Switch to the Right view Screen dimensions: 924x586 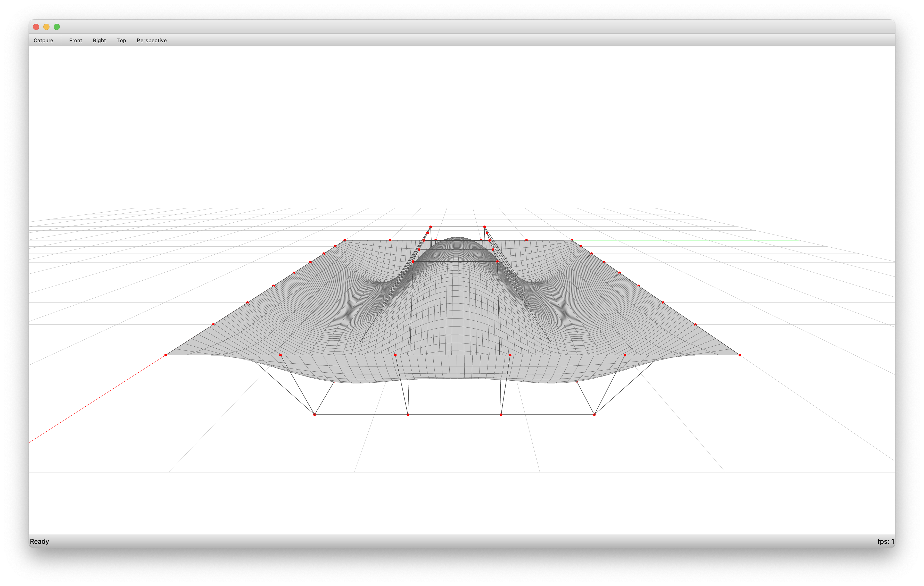(99, 40)
